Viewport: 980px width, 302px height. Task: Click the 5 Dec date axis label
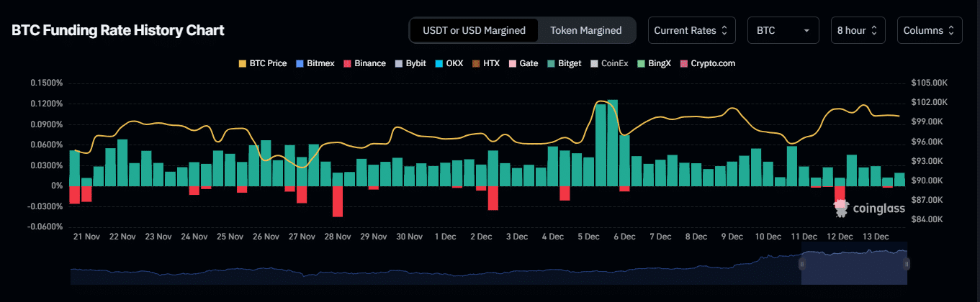[x=590, y=236]
